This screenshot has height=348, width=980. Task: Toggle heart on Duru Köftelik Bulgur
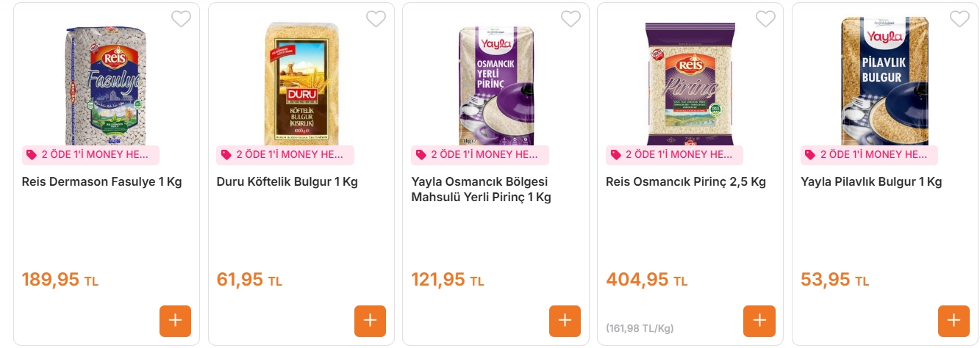pos(376,19)
